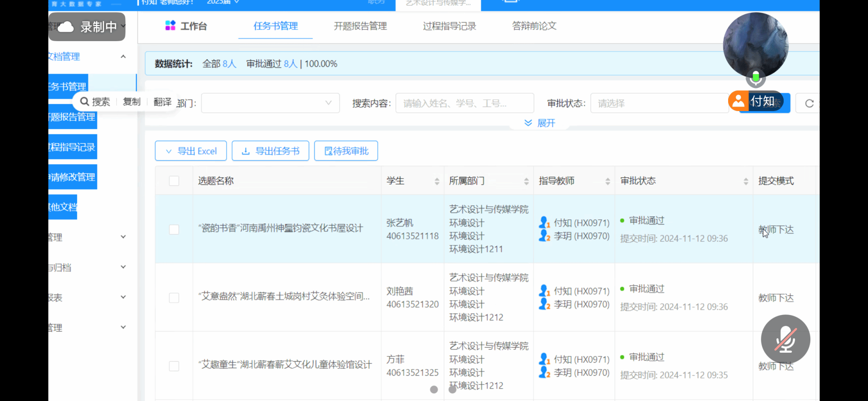Open the 审批状态 status selector
This screenshot has height=401, width=868.
pos(659,103)
